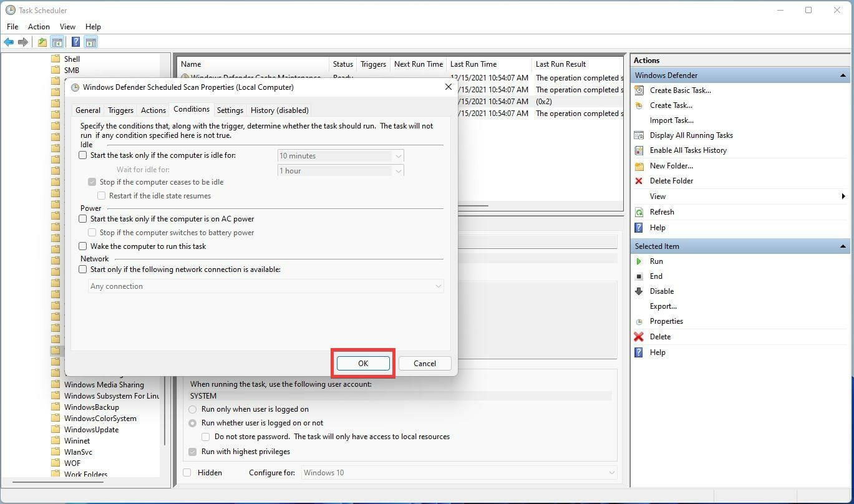Close the Scan Properties dialog

click(x=448, y=87)
